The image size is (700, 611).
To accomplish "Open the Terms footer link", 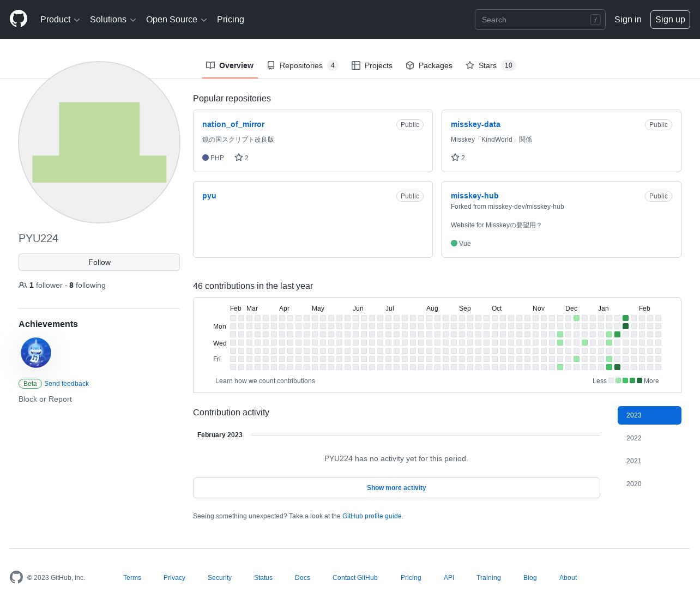I will [x=132, y=578].
